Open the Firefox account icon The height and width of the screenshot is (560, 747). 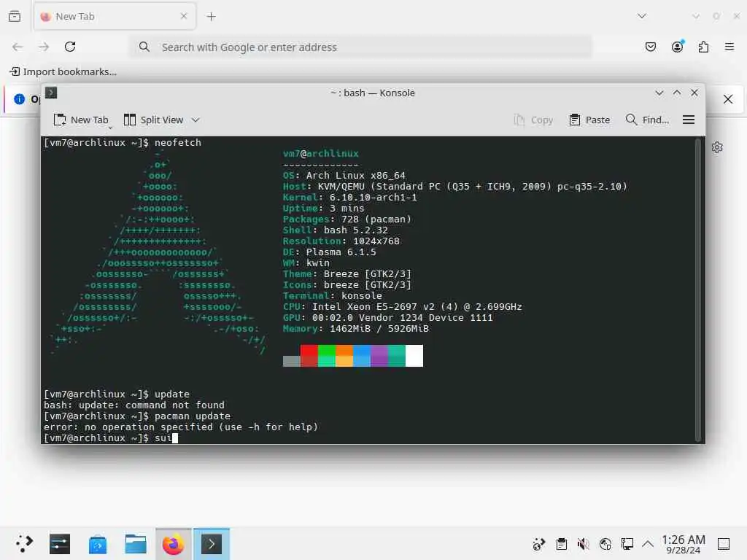677,46
